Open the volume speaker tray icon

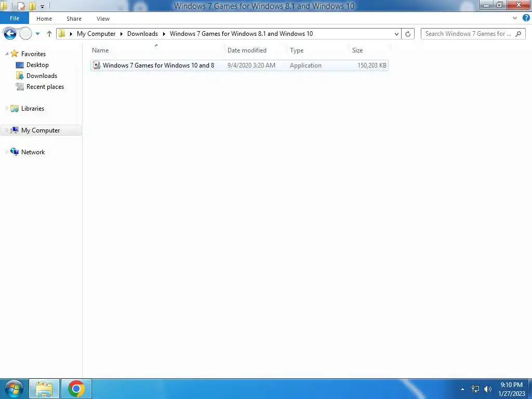(x=488, y=389)
